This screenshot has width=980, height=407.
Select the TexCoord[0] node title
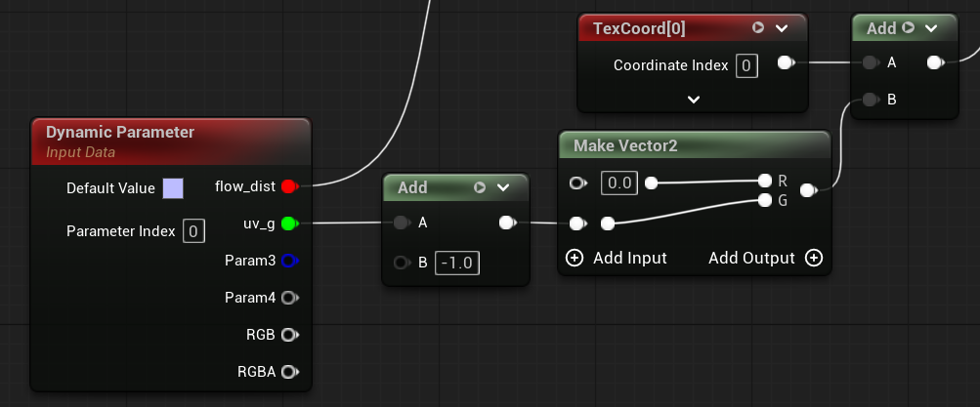pyautogui.click(x=639, y=28)
